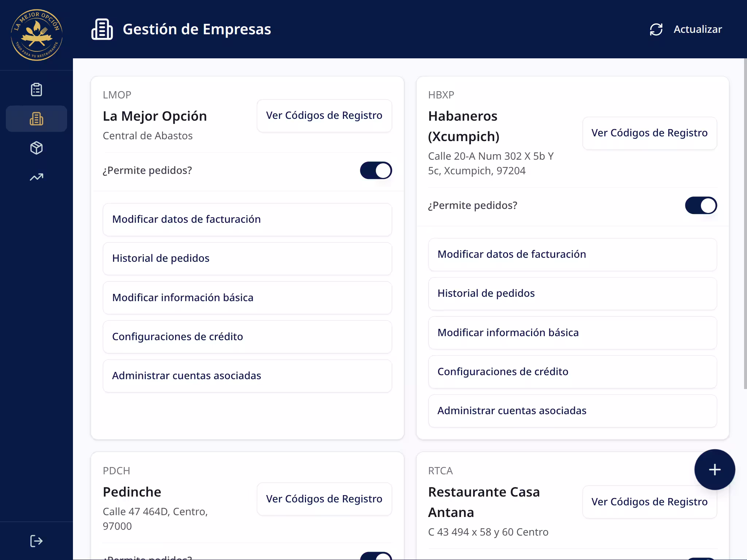Click the Gestión de Empresas header icon
747x560 pixels.
coord(102,29)
